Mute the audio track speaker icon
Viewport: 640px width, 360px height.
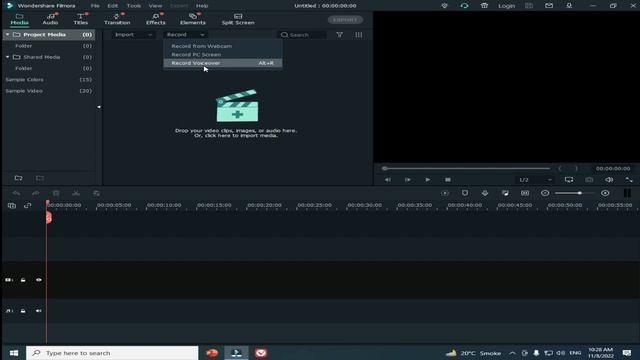(x=39, y=311)
